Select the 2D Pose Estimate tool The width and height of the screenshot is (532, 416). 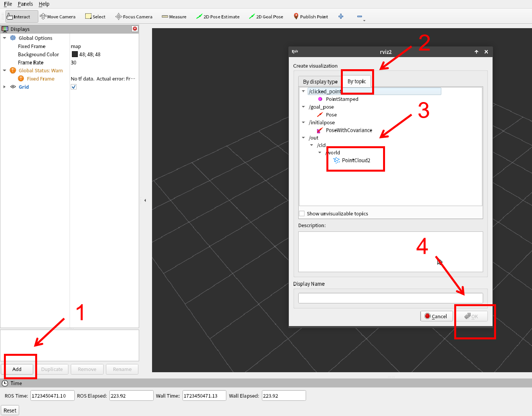218,17
